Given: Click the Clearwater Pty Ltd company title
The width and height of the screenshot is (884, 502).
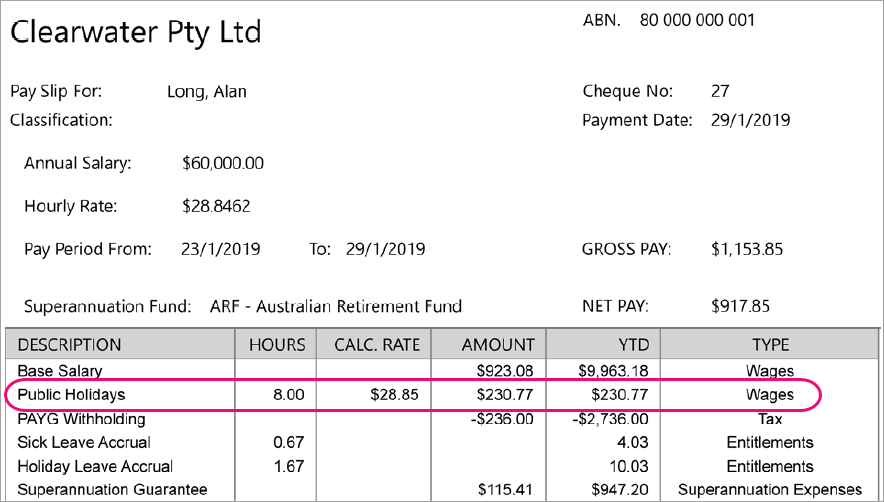Looking at the screenshot, I should 136,32.
